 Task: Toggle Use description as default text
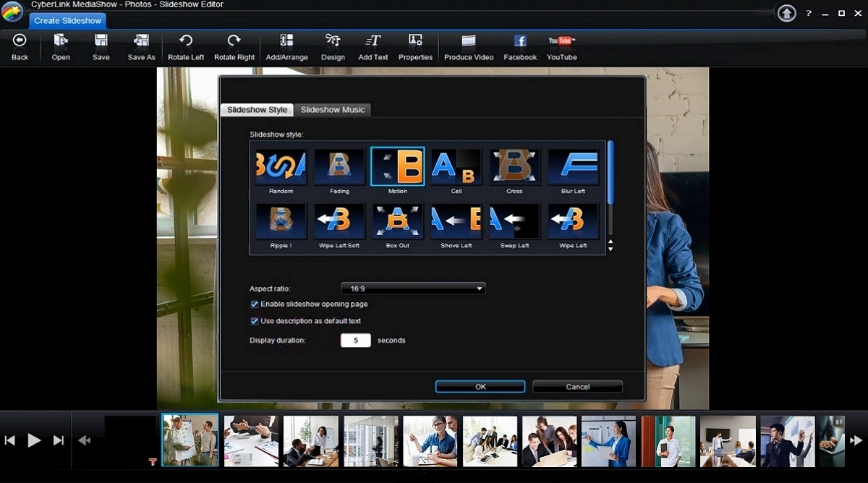point(255,321)
